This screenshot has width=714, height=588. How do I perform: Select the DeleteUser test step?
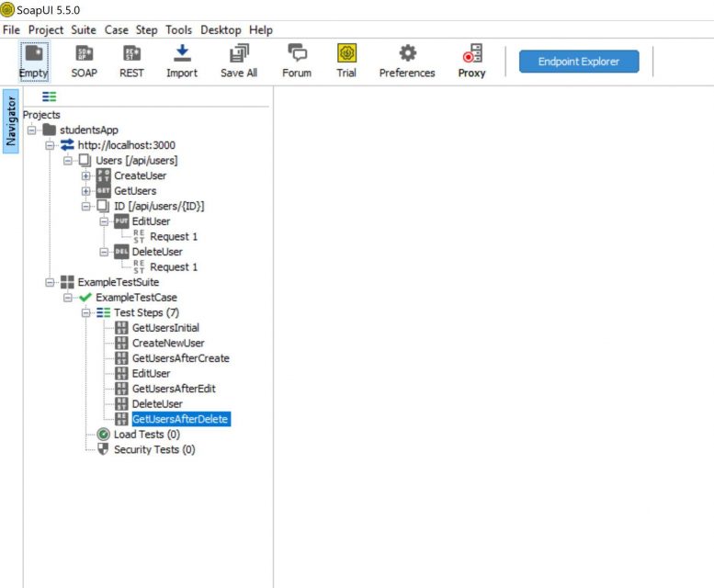(x=157, y=404)
